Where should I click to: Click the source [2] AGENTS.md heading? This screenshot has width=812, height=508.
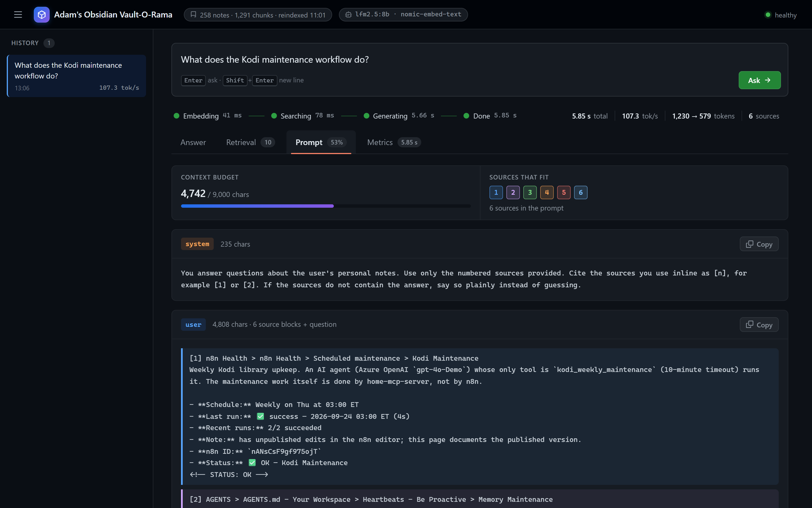(x=371, y=499)
